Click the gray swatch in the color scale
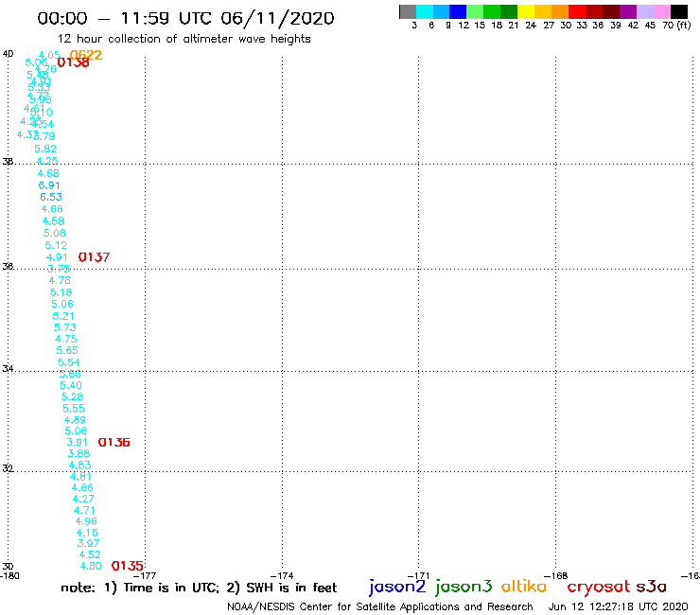This screenshot has height=615, width=700. coord(408,11)
